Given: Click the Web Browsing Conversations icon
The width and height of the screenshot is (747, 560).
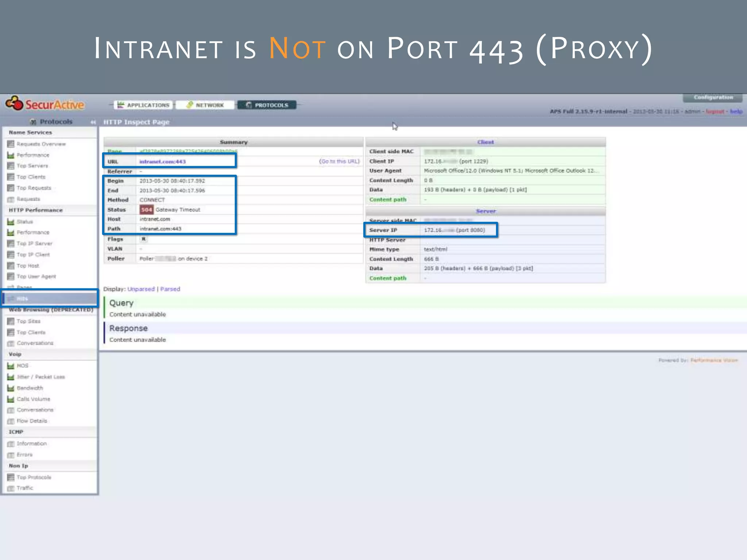Looking at the screenshot, I should [11, 343].
